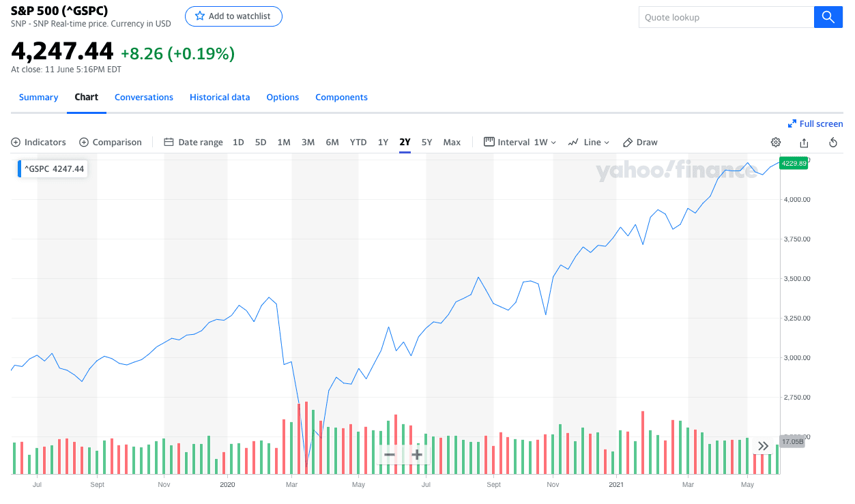Go to the Components tab
The height and width of the screenshot is (504, 855).
tap(341, 98)
